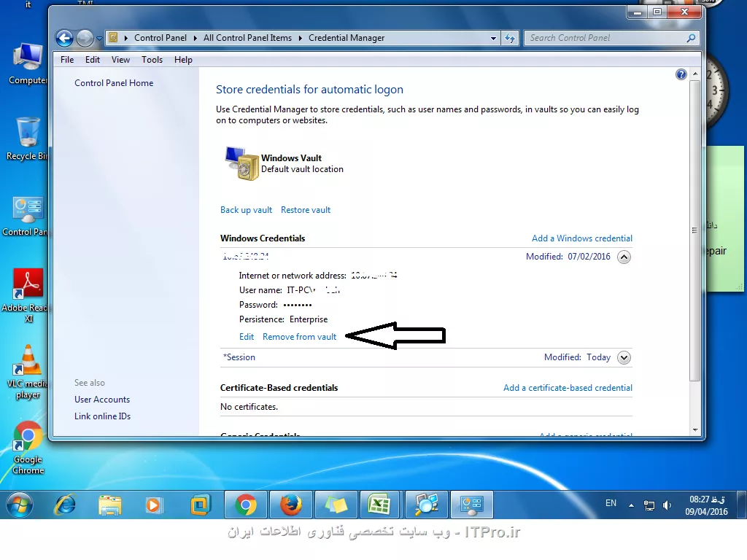Collapse the expanded Windows credential entry

[x=624, y=257]
